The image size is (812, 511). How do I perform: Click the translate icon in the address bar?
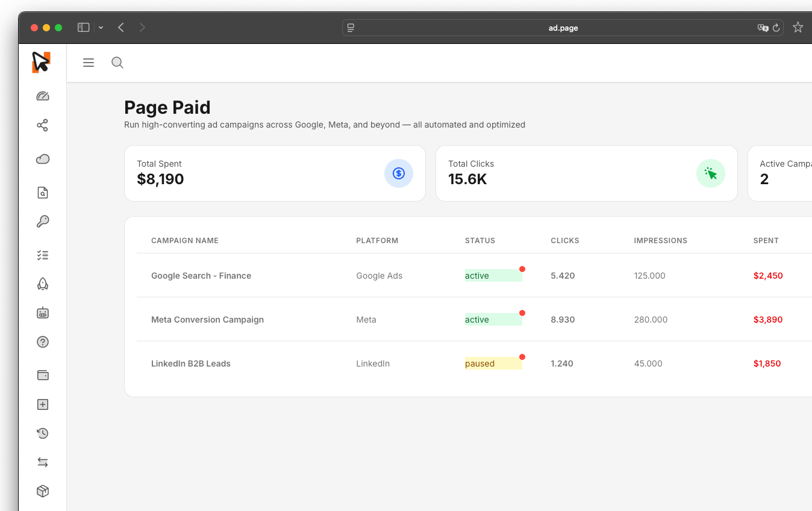[763, 28]
